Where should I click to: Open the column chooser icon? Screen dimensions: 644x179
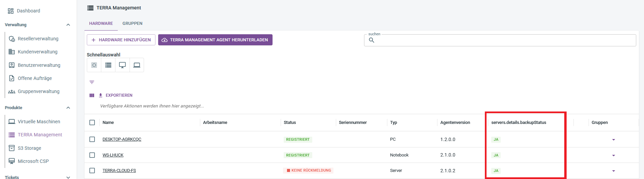tap(92, 95)
